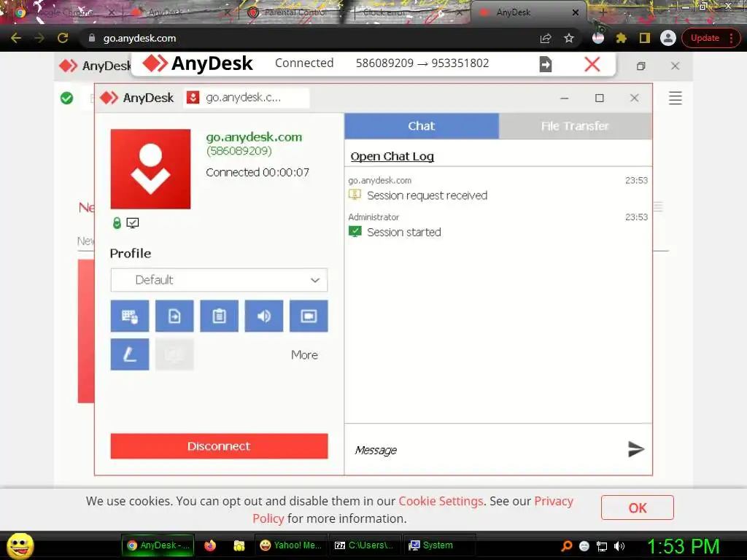Screen dimensions: 747x560
Task: Open the System taskbar item
Action: 438,545
